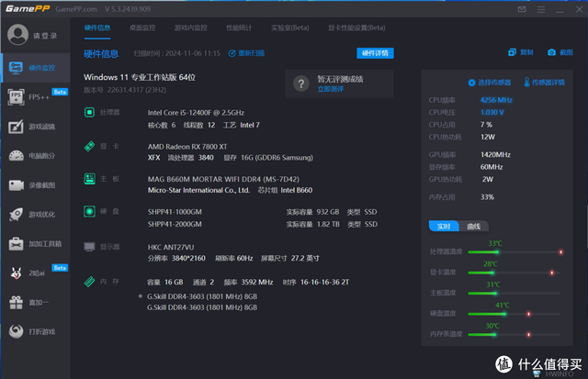Click the 立即测评 link

(x=331, y=89)
